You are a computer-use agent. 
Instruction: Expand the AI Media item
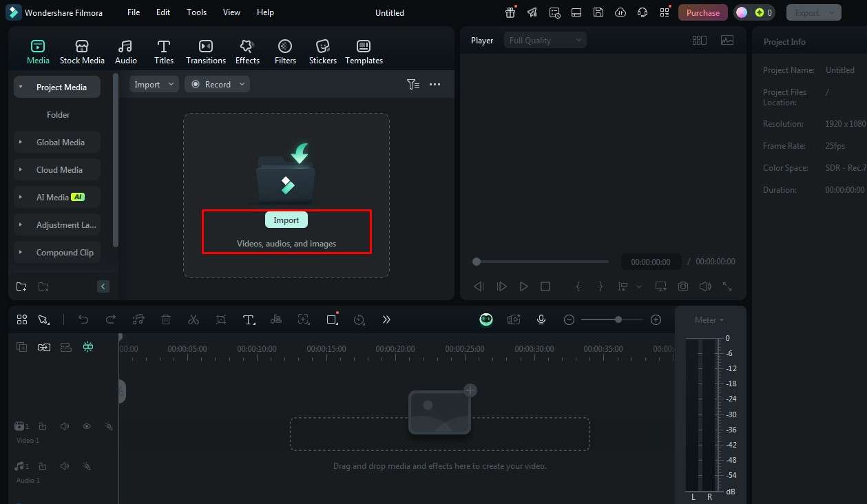pyautogui.click(x=21, y=198)
